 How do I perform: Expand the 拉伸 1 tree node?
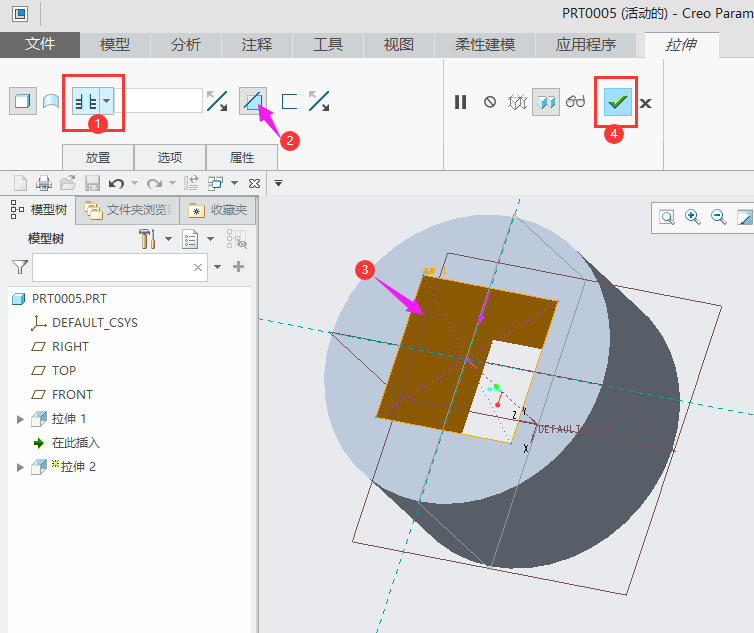pyautogui.click(x=20, y=419)
